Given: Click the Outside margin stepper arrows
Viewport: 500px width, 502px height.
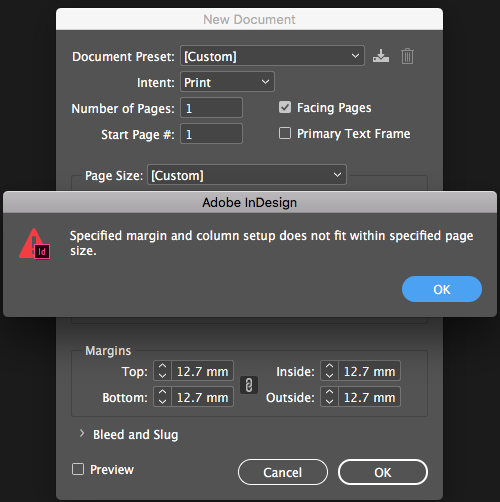Looking at the screenshot, I should coord(329,397).
